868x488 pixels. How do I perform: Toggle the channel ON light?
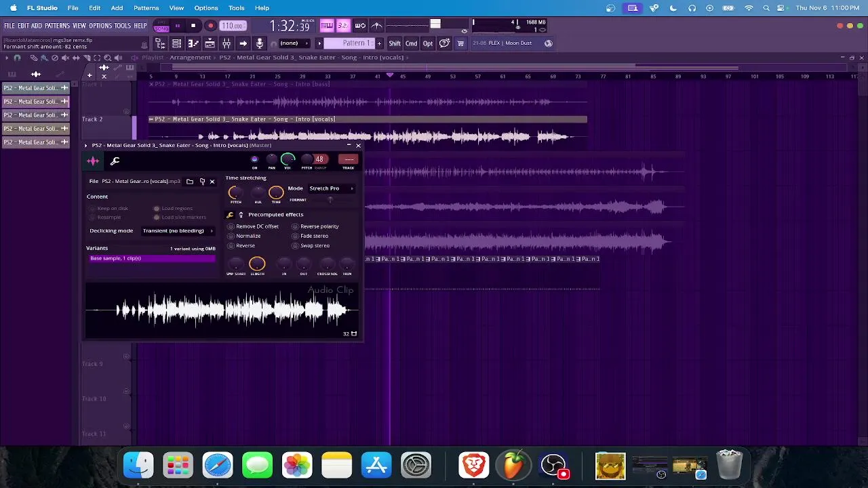click(x=254, y=159)
